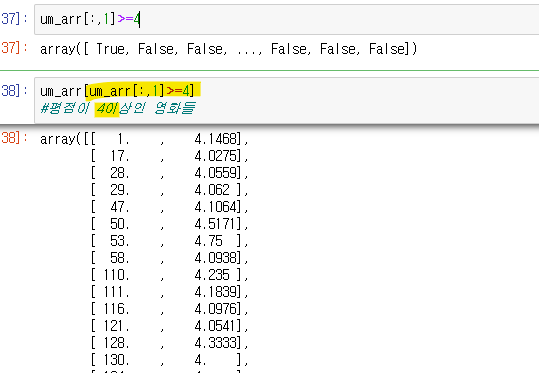
Task: Click movie id 128. in output
Action: pos(116,343)
